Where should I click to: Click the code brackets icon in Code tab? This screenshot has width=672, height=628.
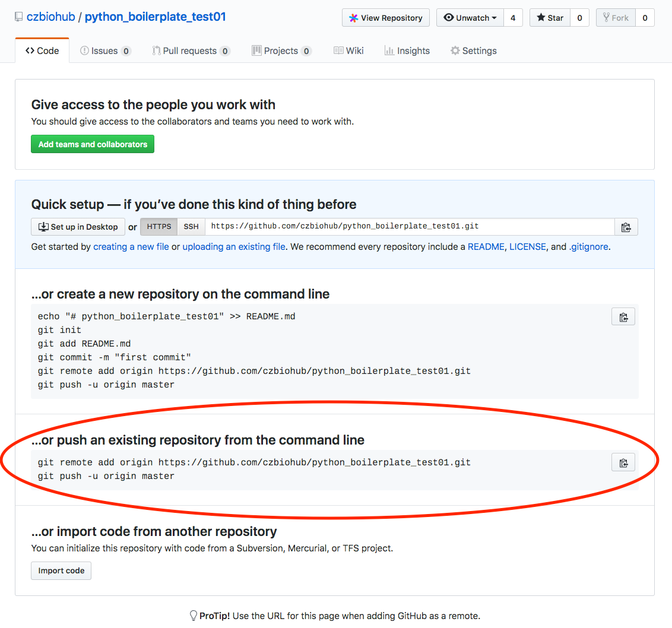click(30, 50)
